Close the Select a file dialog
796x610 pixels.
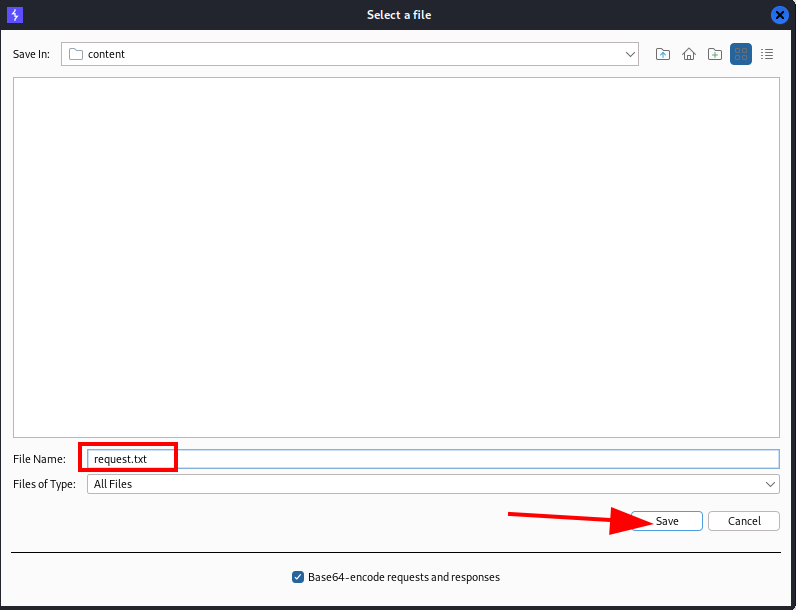tap(780, 15)
